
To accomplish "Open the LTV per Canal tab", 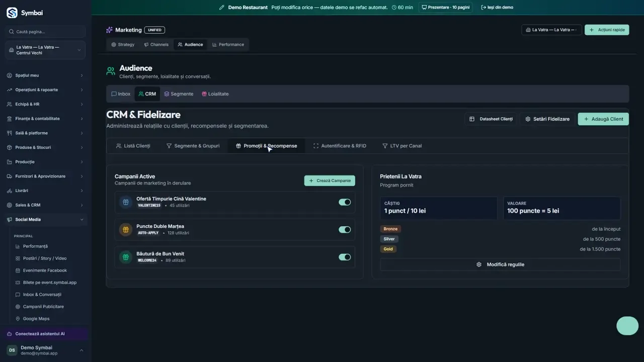I will click(x=402, y=146).
